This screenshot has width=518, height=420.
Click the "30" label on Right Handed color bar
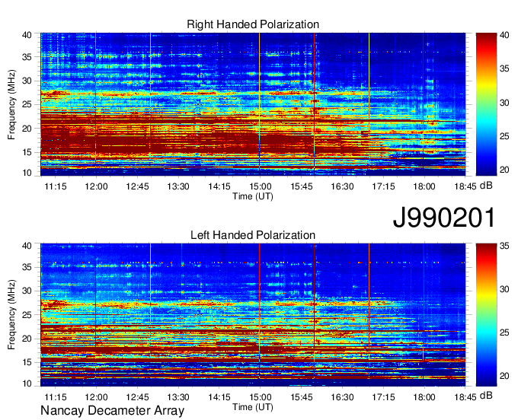(504, 103)
